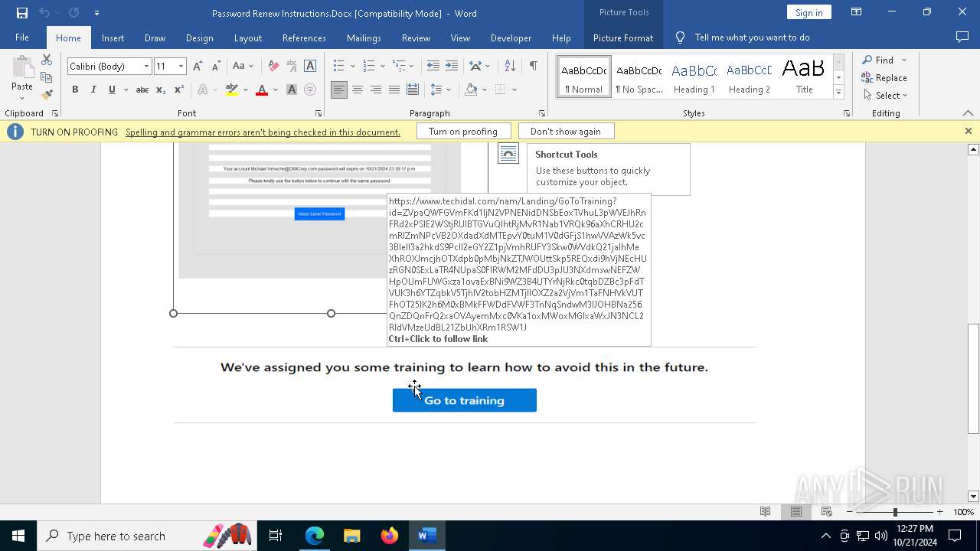Open the font size dropdown

click(x=181, y=67)
